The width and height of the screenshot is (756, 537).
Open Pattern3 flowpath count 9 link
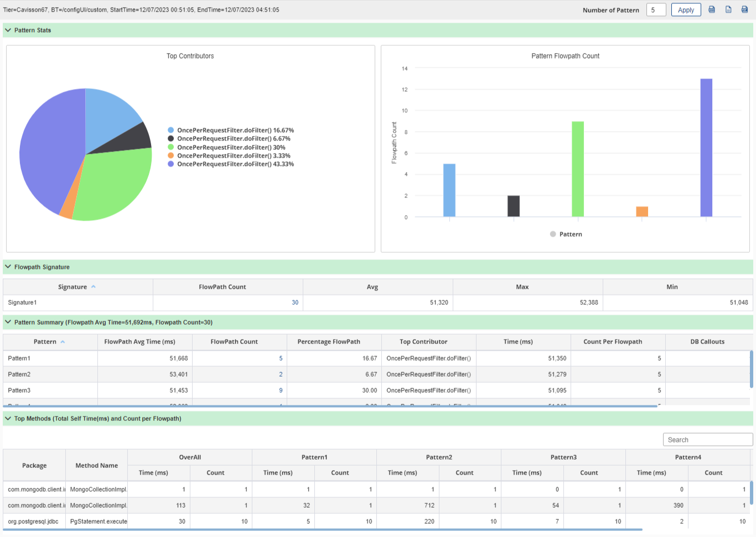281,390
